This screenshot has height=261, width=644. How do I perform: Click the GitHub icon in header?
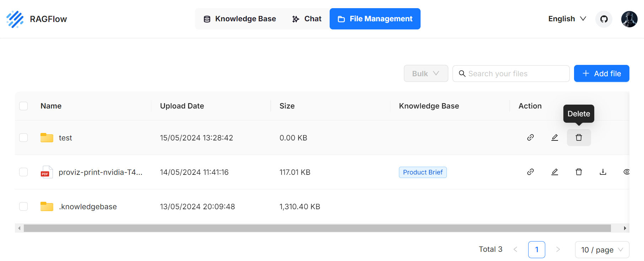click(x=604, y=19)
